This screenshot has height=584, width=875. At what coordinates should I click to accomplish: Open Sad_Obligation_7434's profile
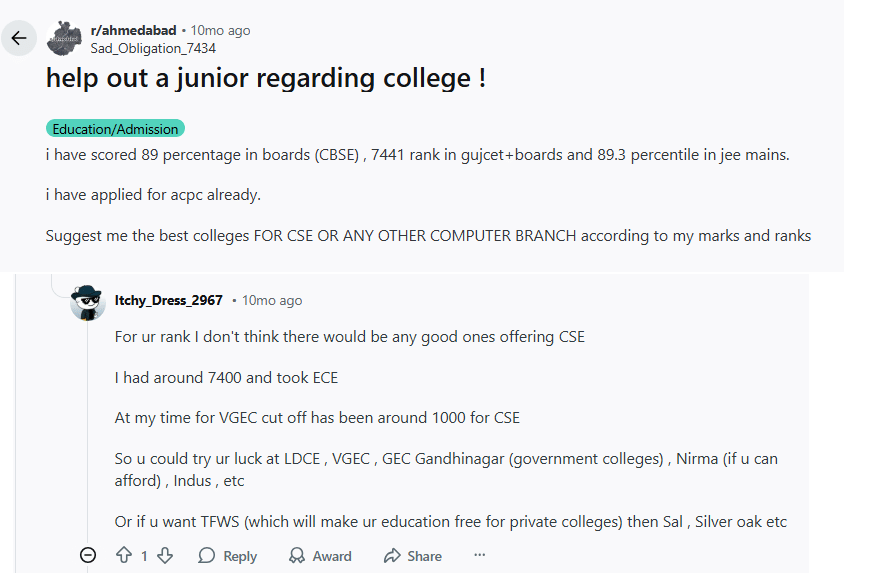point(152,48)
